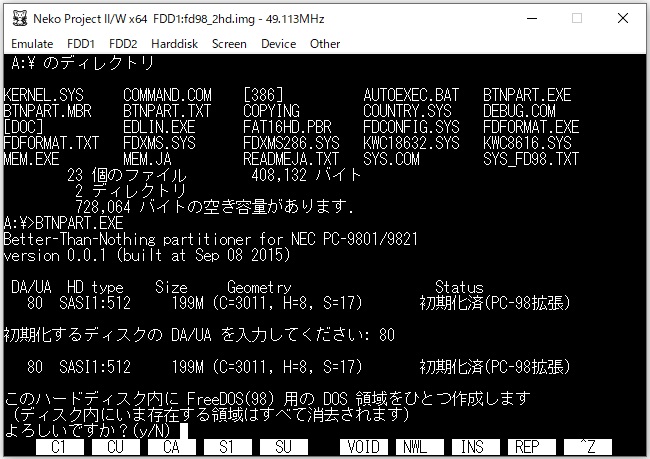This screenshot has width=650, height=459.
Task: Click the FDFORMAT.EXE file name
Action: coord(531,127)
